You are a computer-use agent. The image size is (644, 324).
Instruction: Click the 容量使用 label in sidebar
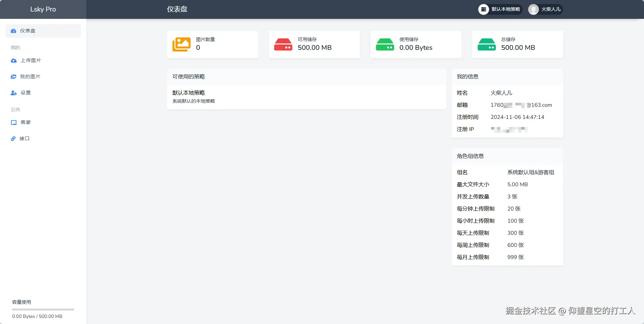[22, 302]
